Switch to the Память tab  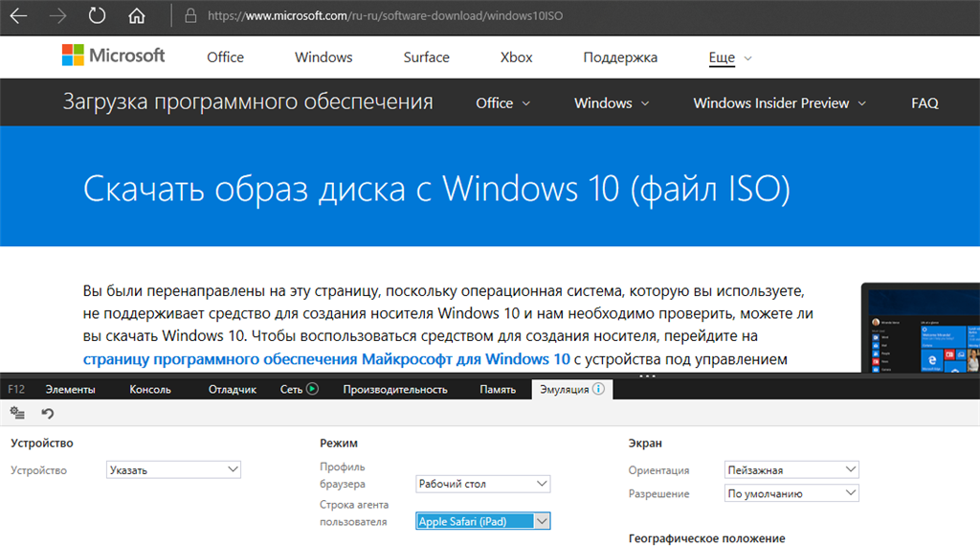click(498, 389)
